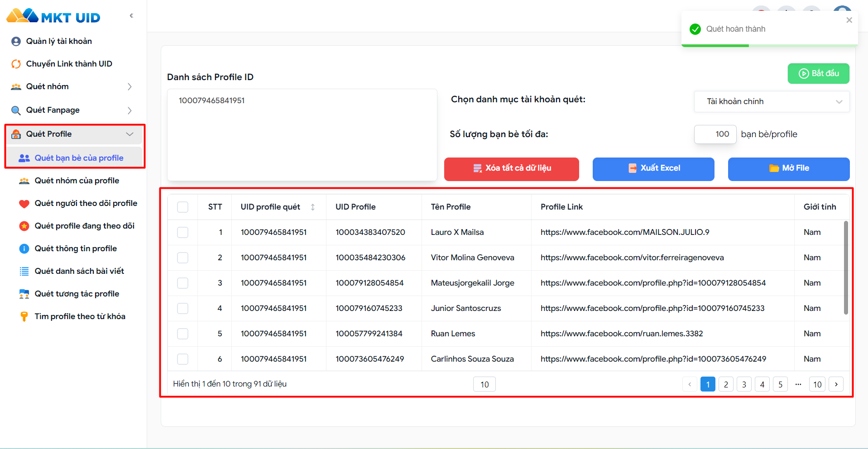The width and height of the screenshot is (868, 449).
Task: Open the Tài khoản chính dropdown
Action: [772, 101]
